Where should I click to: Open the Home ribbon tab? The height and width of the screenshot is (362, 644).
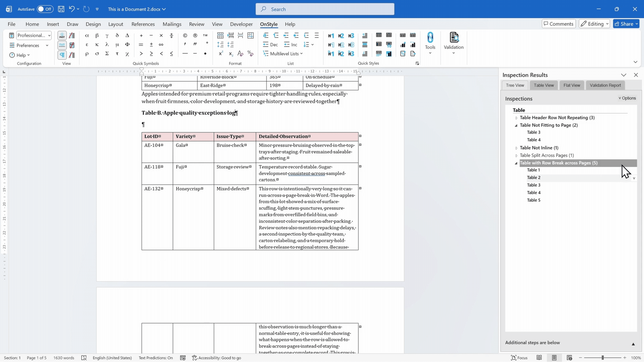[x=32, y=24]
